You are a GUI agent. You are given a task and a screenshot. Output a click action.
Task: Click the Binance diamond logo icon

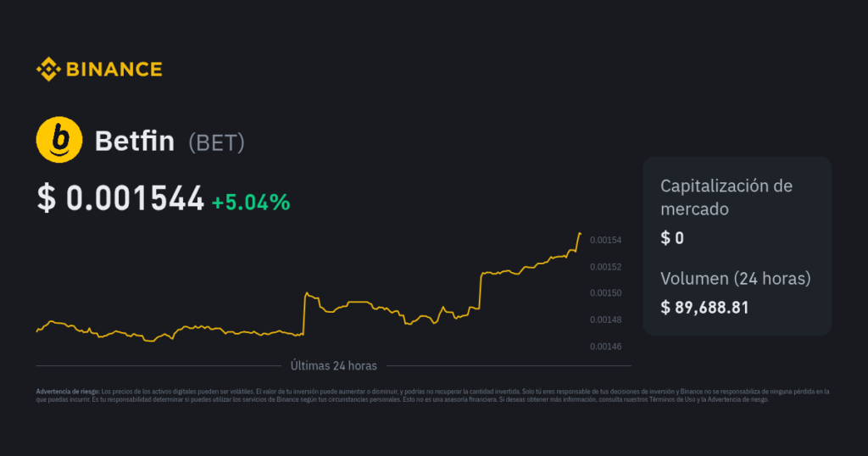click(x=47, y=69)
